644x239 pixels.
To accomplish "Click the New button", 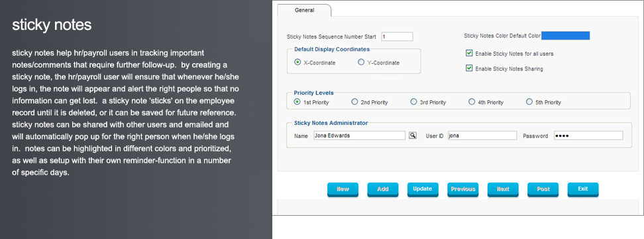I will (343, 189).
